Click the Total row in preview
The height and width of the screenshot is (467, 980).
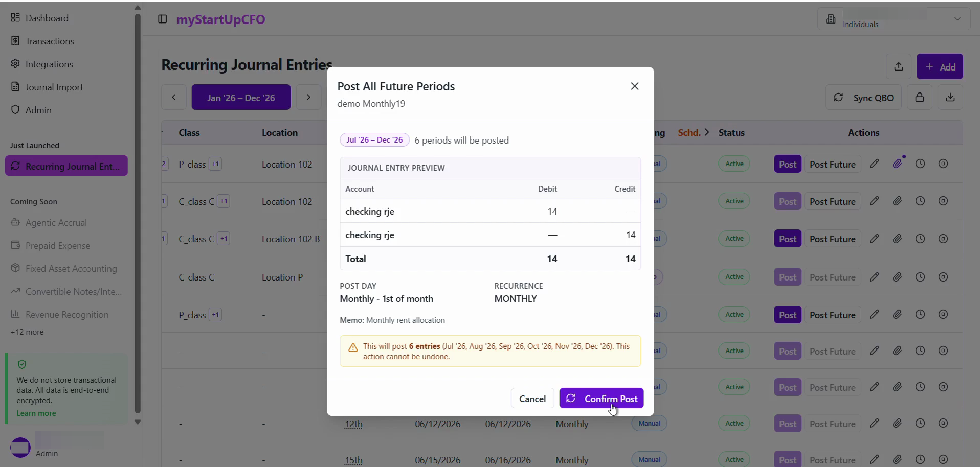(490, 259)
